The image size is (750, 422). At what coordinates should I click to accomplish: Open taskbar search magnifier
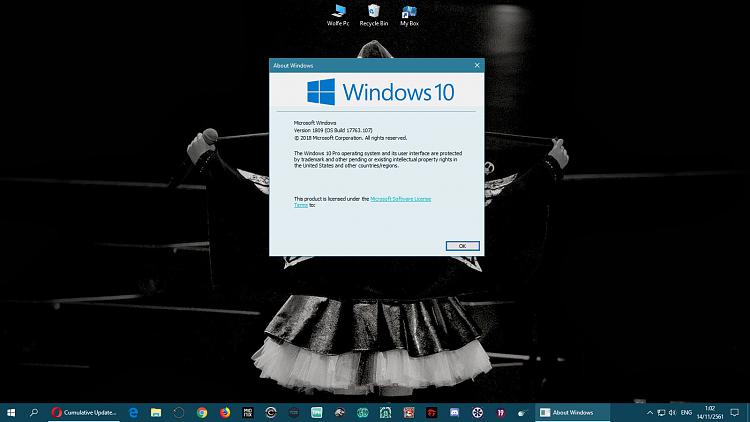34,412
